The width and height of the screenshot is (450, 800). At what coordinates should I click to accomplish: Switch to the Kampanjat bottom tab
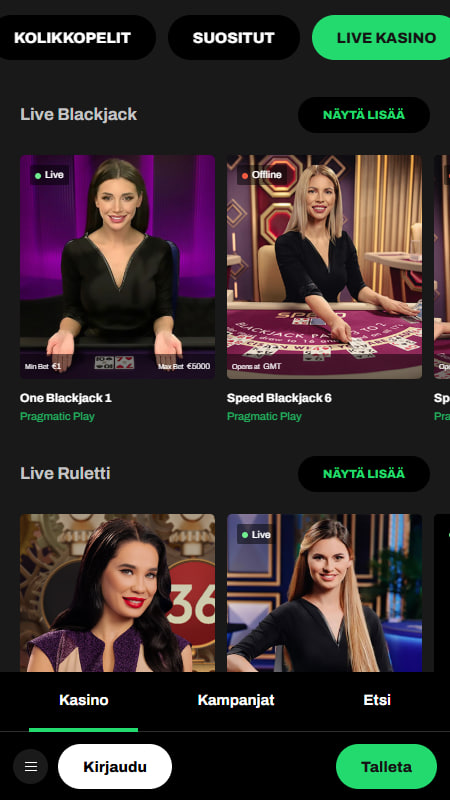236,701
